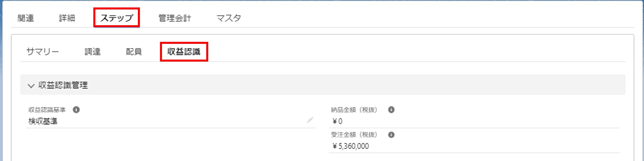Select the 収益認識 sub-tab
This screenshot has width=644, height=161.
click(x=184, y=52)
